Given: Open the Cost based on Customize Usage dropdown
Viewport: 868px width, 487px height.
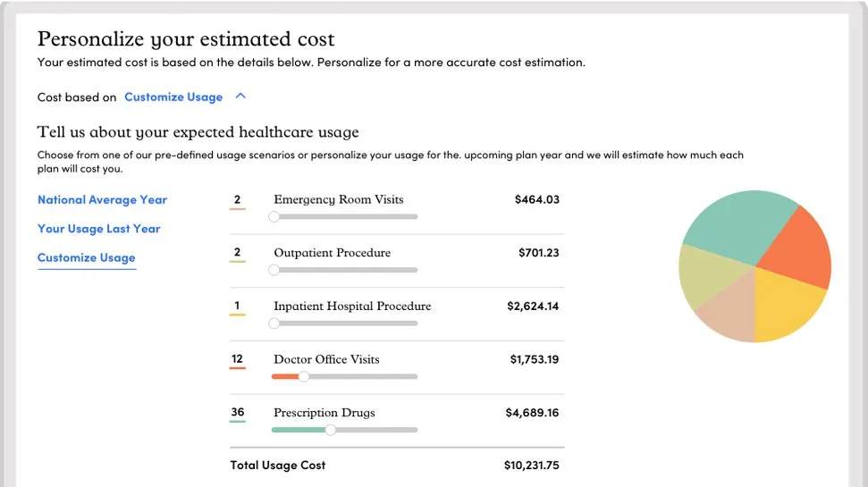Looking at the screenshot, I should [x=173, y=97].
